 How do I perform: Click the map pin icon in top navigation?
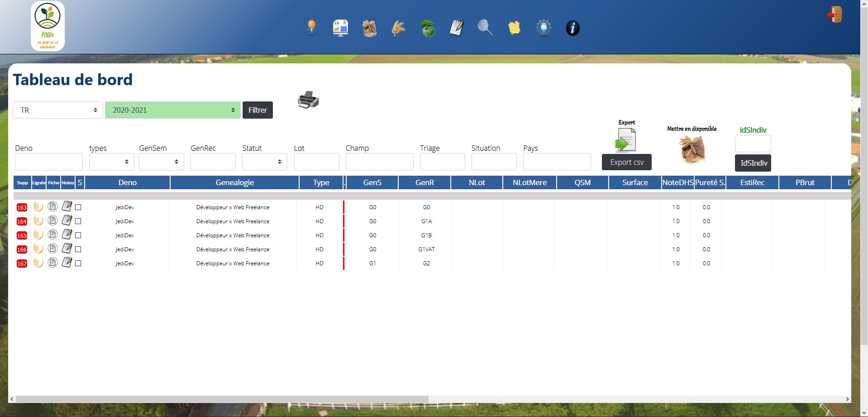pyautogui.click(x=311, y=28)
